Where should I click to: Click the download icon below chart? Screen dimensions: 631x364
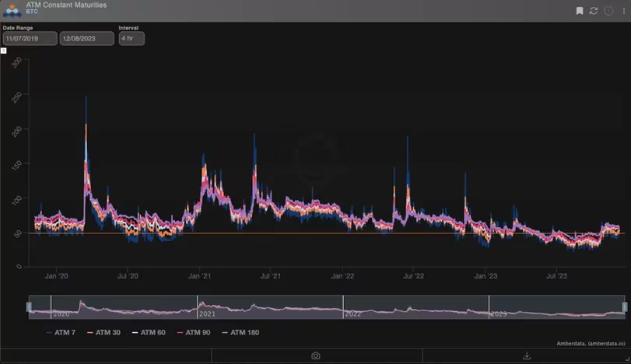527,355
